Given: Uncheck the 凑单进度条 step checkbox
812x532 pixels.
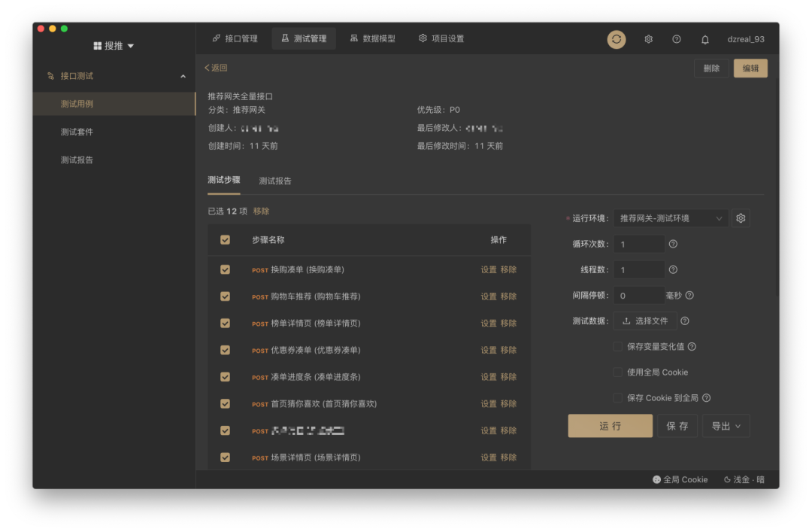Looking at the screenshot, I should tap(226, 377).
